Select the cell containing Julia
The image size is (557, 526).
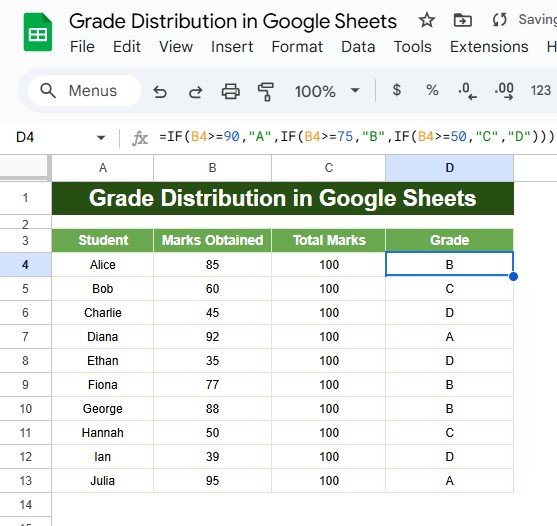pyautogui.click(x=103, y=481)
